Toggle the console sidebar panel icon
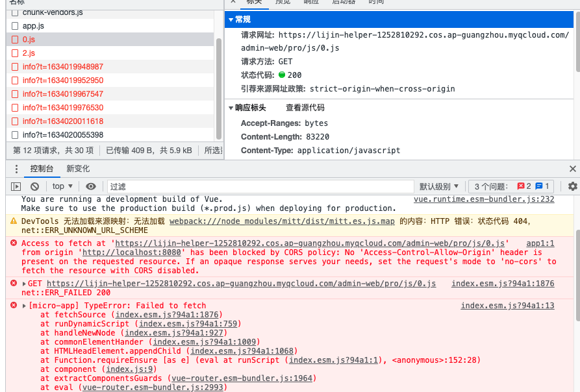 [16, 186]
